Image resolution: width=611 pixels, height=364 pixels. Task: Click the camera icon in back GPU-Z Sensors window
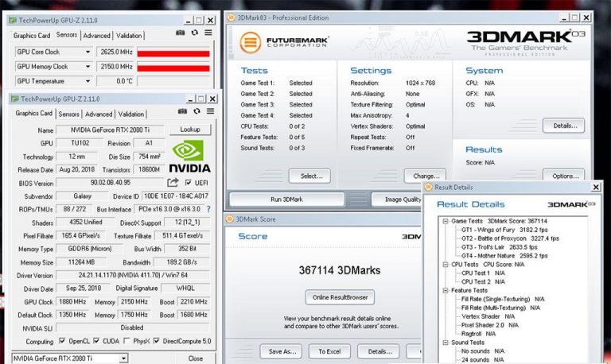click(180, 33)
